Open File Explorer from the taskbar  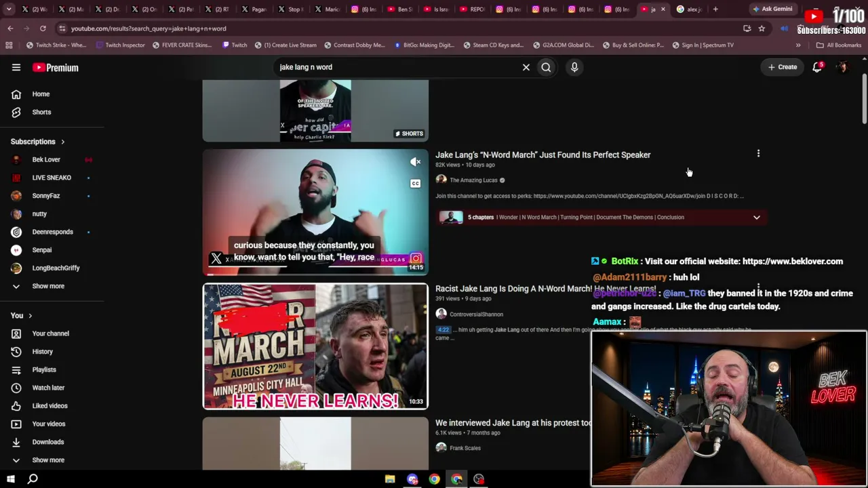390,479
